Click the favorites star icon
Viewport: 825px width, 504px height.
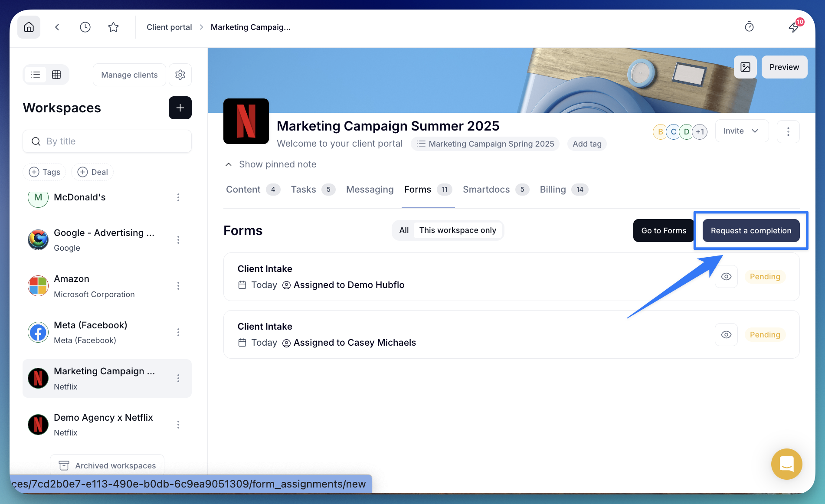coord(113,27)
